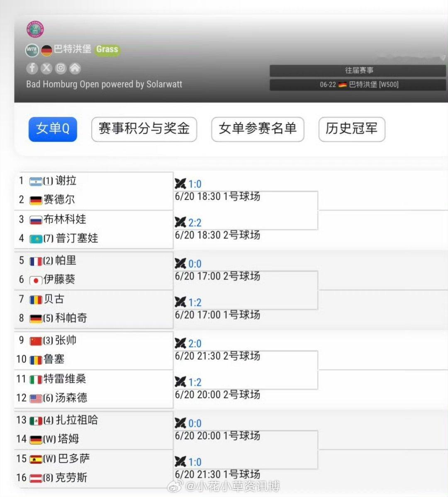The height and width of the screenshot is (497, 448).
Task: Click the German flag beside 巴特洪堡
Action: [x=46, y=51]
